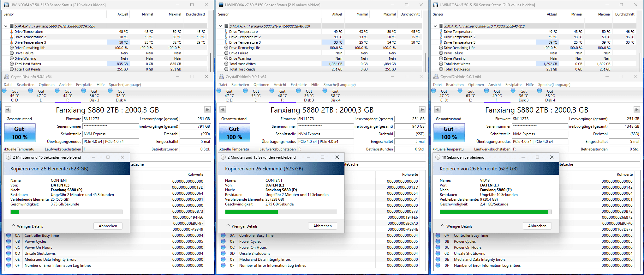644x275 pixels.
Task: Collapse S.M.A.R.T. tree in HWiNFO showing 835 GB writes
Action: tap(6, 26)
